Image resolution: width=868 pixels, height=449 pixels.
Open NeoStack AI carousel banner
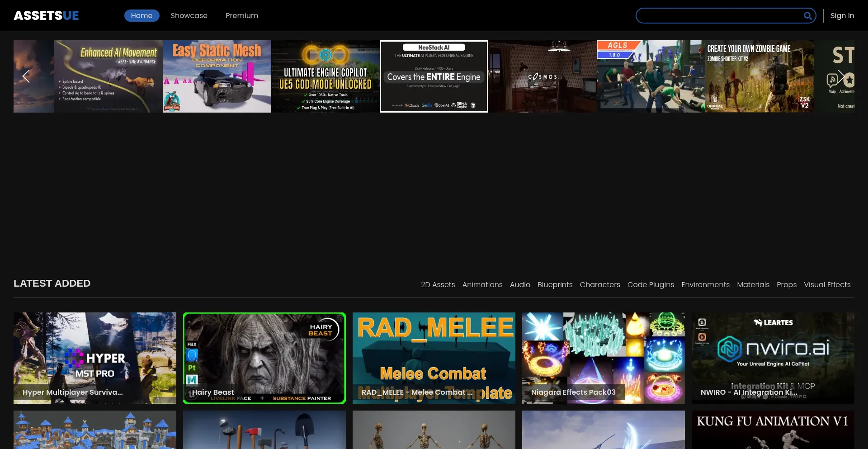434,76
